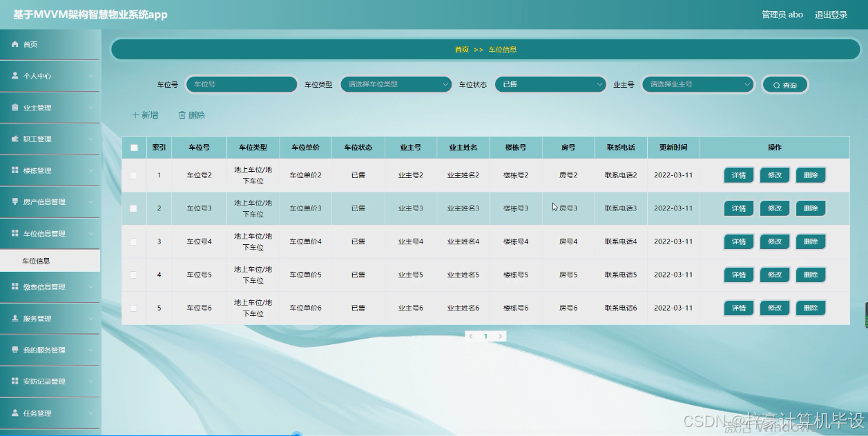The height and width of the screenshot is (436, 868).
Task: Check the checkbox for row 车位号6
Action: 134,308
